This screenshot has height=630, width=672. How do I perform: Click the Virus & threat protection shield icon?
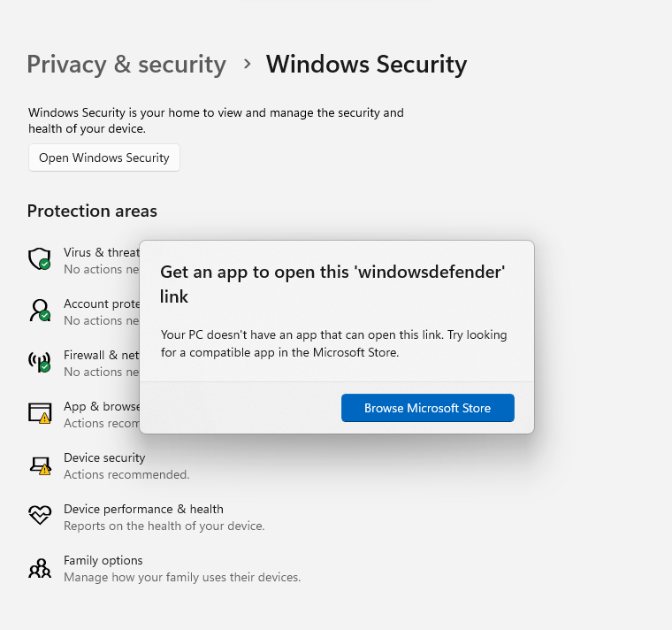click(x=40, y=258)
